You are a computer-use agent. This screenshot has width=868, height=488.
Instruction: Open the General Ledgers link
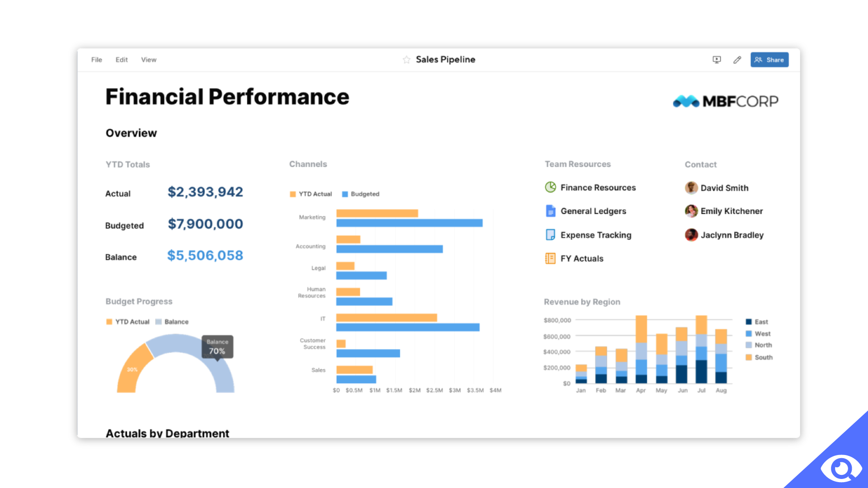point(593,211)
